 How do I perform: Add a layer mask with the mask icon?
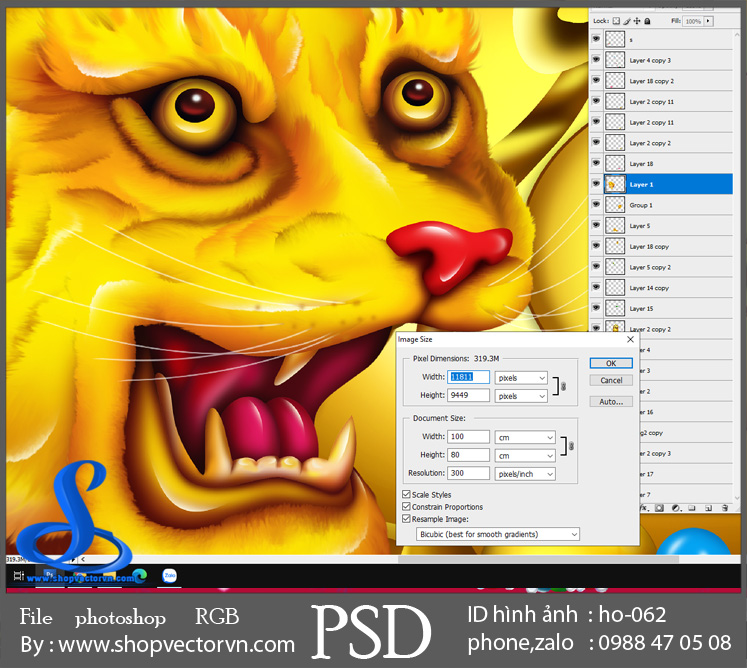659,508
